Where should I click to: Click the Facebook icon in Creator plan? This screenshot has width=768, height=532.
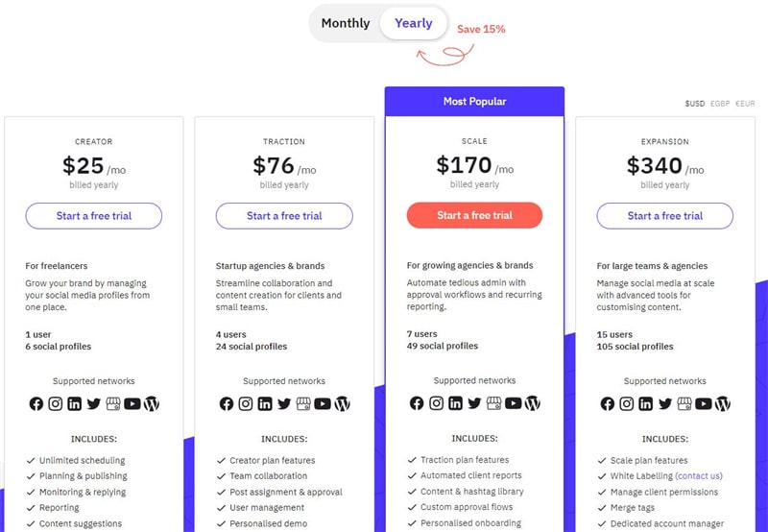coord(36,403)
